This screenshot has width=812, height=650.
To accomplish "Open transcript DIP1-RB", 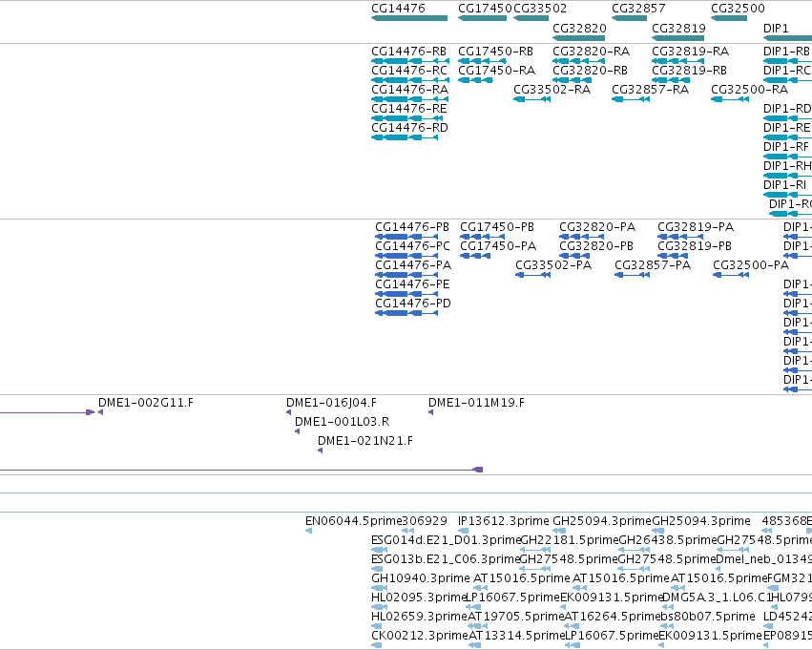I will tap(787, 61).
